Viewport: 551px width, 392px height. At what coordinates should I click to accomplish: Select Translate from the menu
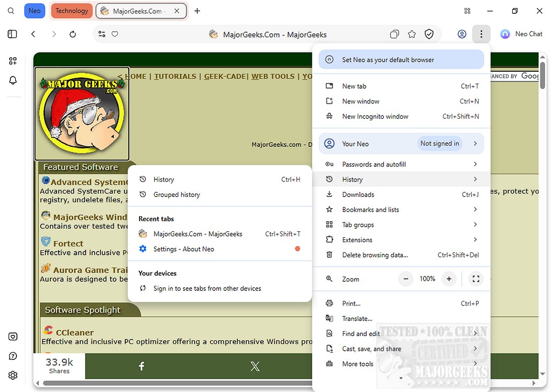[x=401, y=318]
